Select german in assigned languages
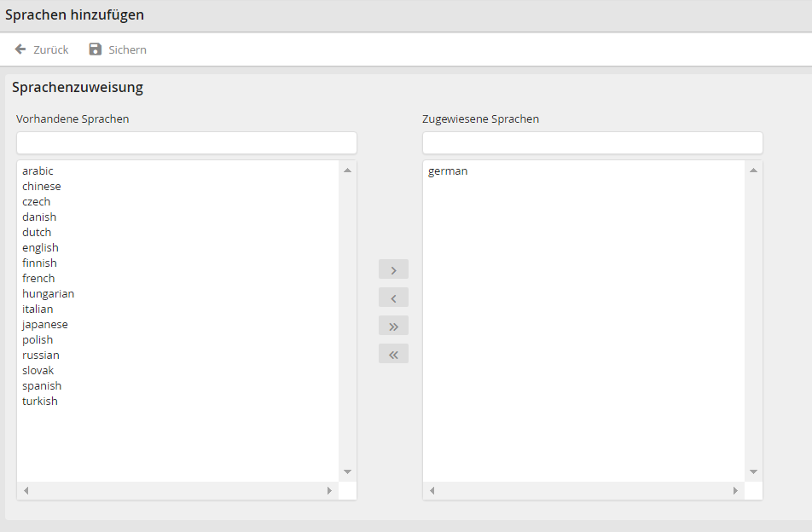The image size is (812, 532). pyautogui.click(x=448, y=171)
